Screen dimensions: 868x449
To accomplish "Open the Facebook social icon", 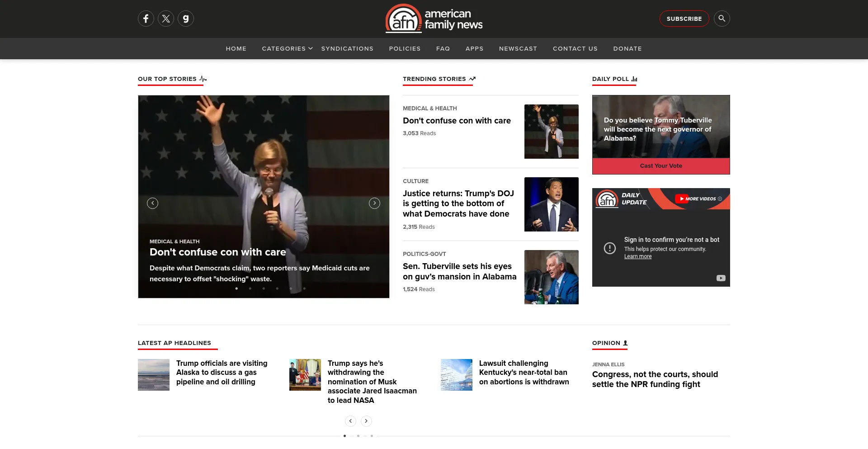I will click(146, 19).
